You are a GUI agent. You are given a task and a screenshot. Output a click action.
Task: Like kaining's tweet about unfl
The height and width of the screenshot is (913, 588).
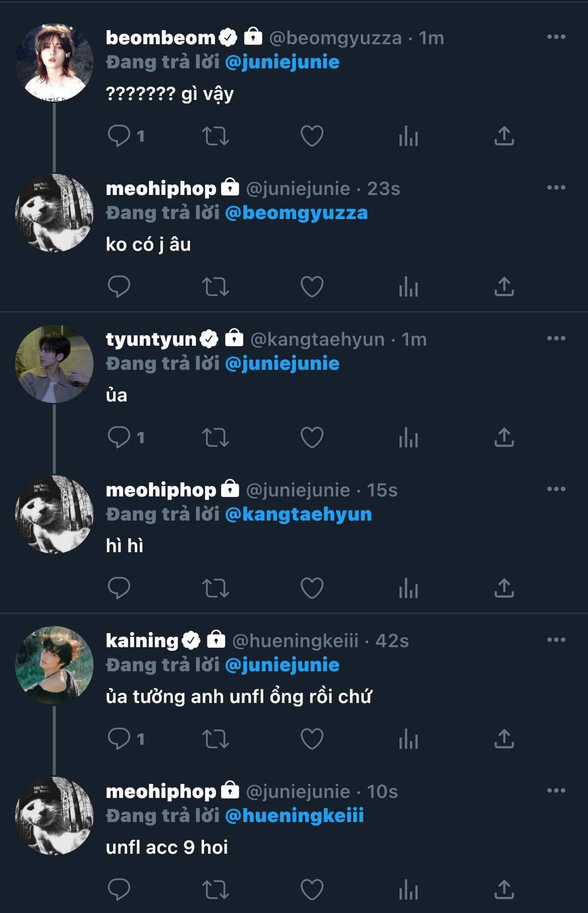pyautogui.click(x=312, y=739)
